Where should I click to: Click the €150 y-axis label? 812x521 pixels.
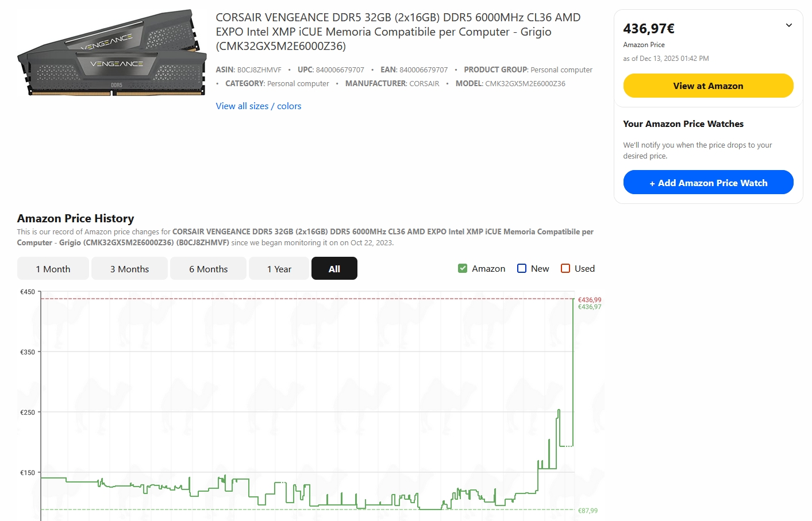click(28, 473)
